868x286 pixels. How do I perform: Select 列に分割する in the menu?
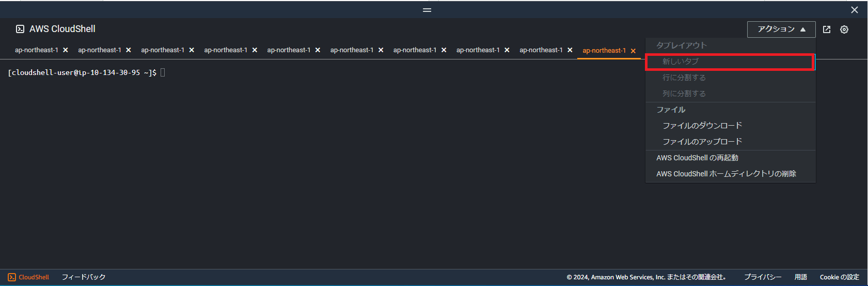click(x=730, y=94)
